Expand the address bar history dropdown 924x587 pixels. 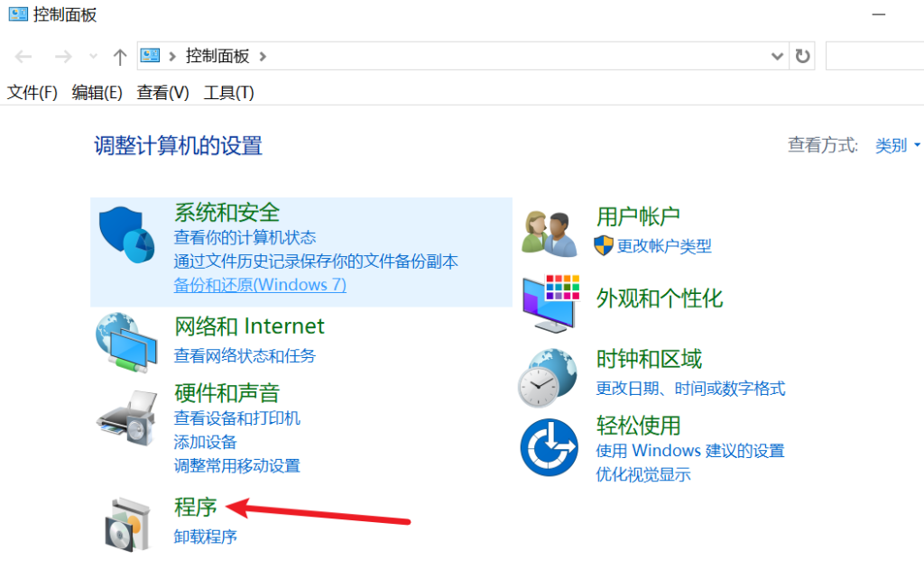click(777, 57)
